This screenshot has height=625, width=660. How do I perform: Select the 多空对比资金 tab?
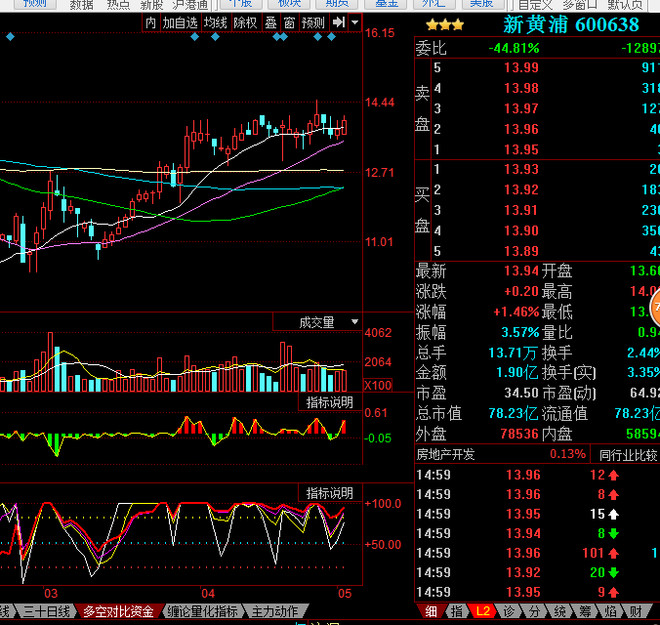pos(118,611)
